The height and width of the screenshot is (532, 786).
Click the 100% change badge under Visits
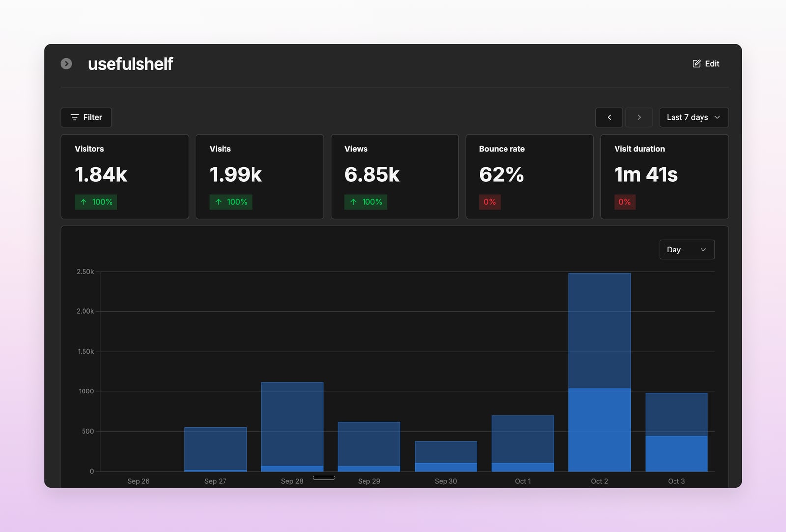click(x=231, y=202)
